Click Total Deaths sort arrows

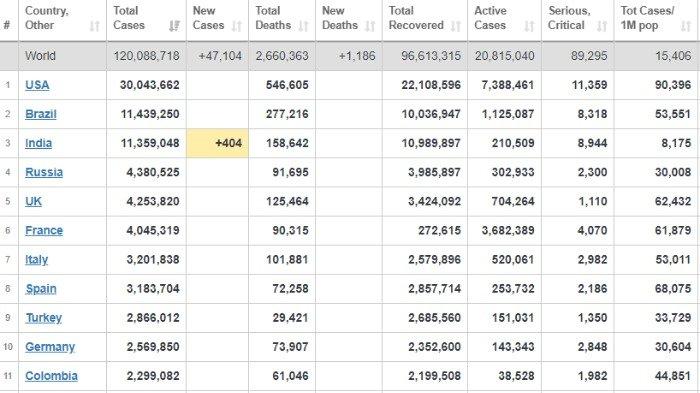click(304, 26)
